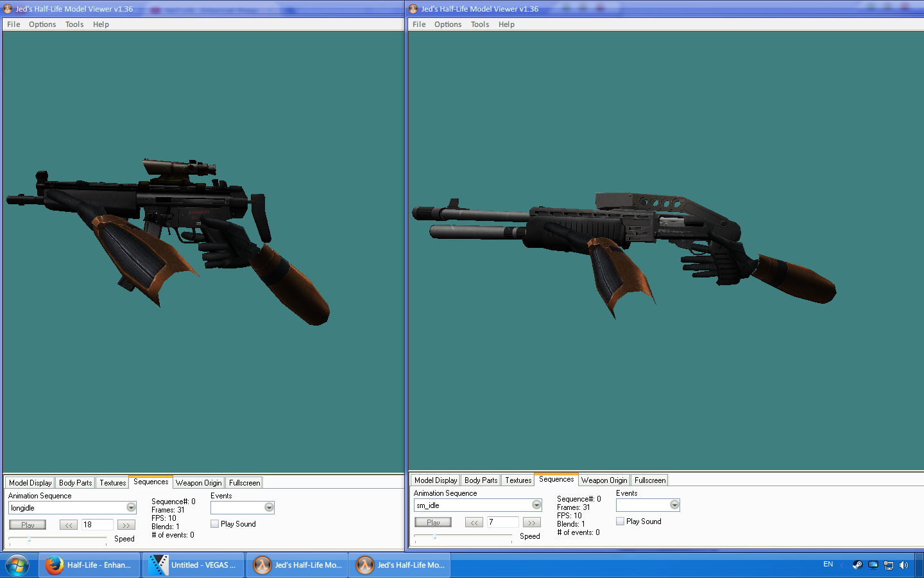The width and height of the screenshot is (924, 578).
Task: Enable Play Sound checkbox in left viewer
Action: pos(215,524)
